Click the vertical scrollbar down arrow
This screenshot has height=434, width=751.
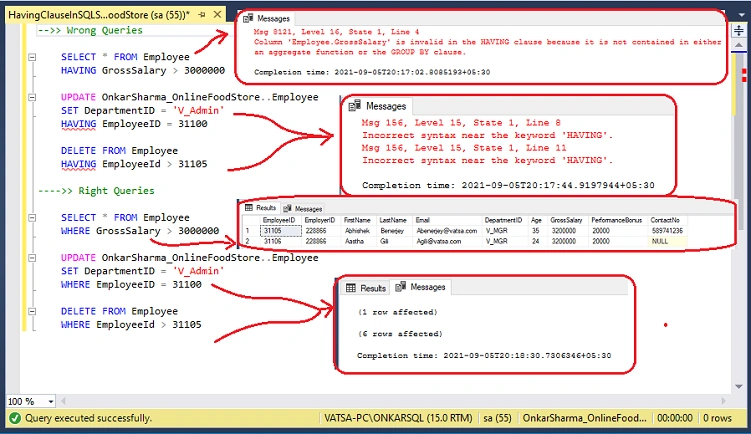739,387
